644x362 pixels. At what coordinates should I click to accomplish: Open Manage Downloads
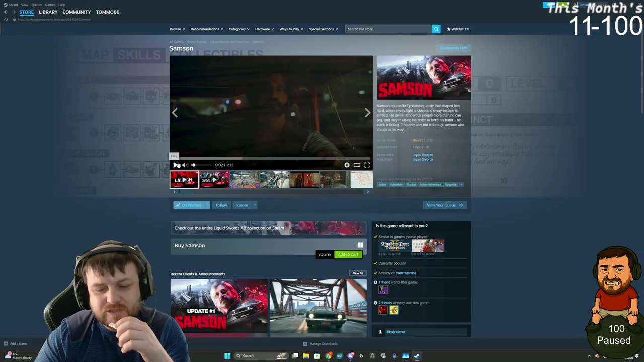click(320, 344)
